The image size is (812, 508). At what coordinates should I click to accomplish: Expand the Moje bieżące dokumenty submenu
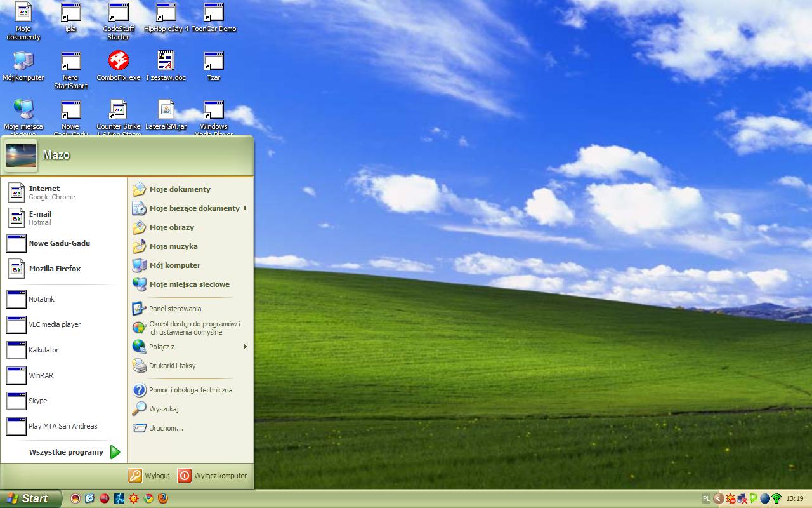194,208
